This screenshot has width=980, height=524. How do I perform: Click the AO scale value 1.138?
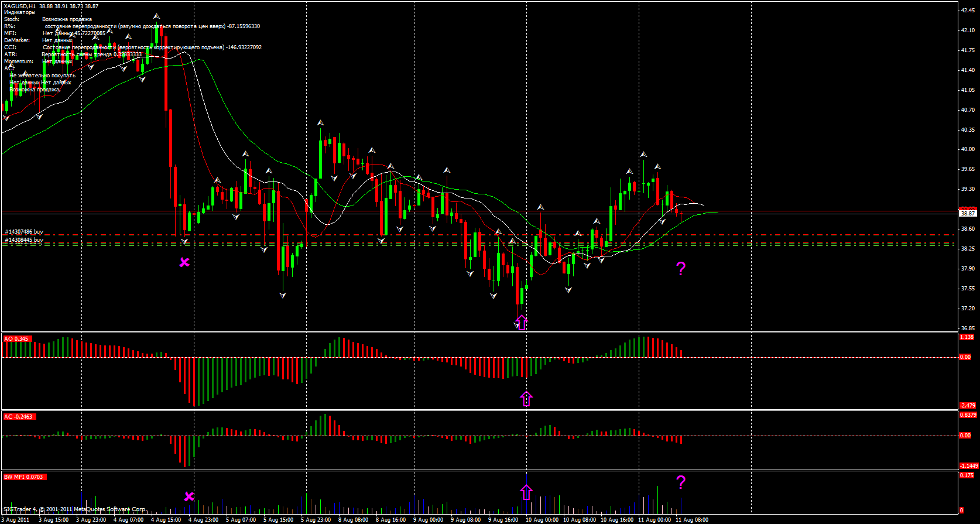pos(967,337)
